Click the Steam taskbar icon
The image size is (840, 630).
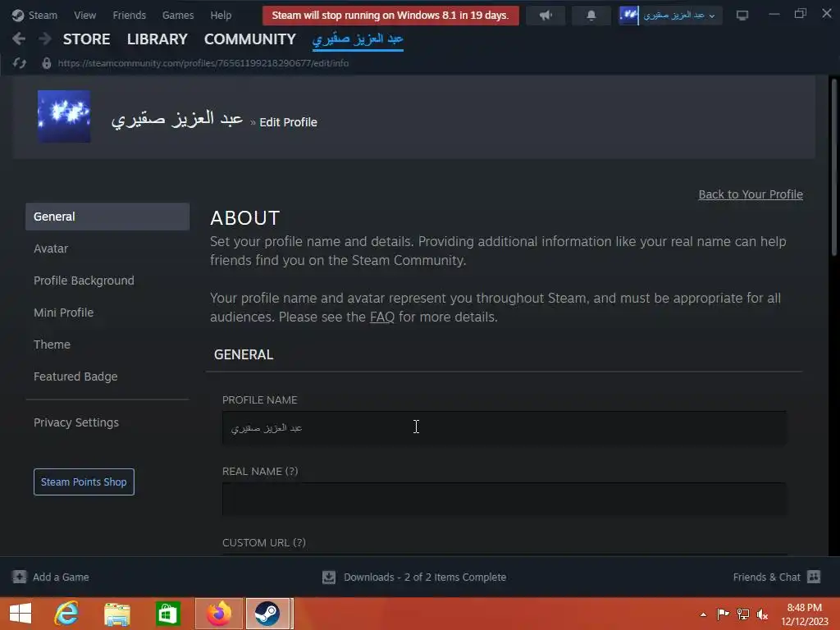point(267,614)
